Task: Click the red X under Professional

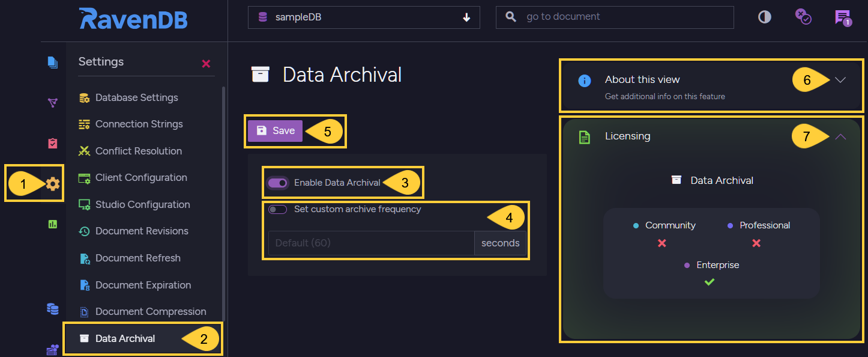Action: [x=756, y=243]
